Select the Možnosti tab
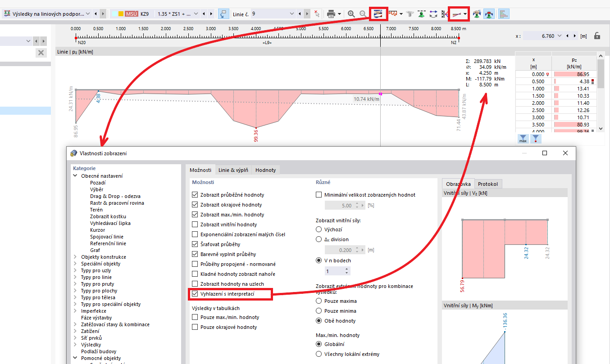This screenshot has height=364, width=610. pyautogui.click(x=200, y=170)
